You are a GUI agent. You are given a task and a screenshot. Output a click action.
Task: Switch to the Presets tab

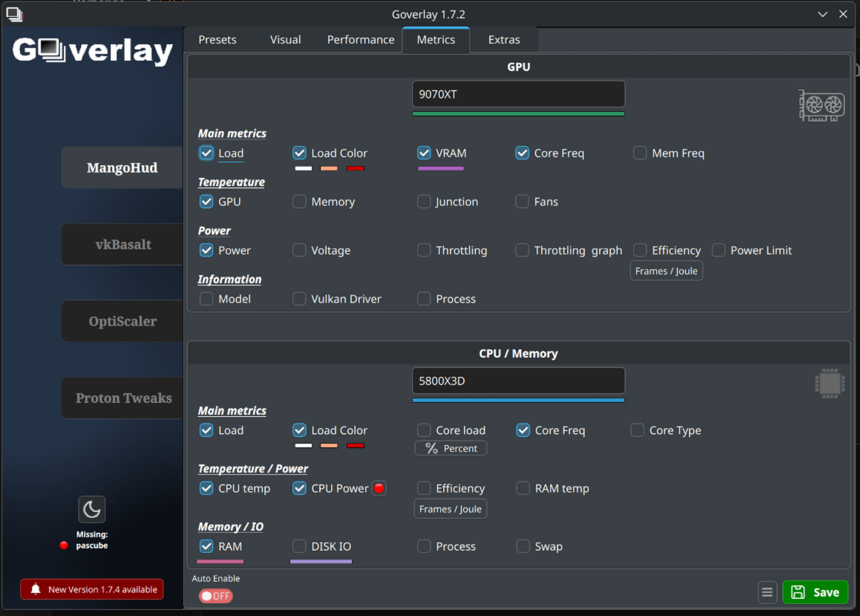[217, 39]
